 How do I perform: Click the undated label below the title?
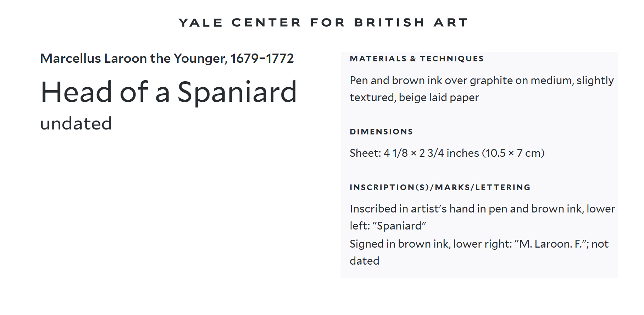[x=76, y=124]
